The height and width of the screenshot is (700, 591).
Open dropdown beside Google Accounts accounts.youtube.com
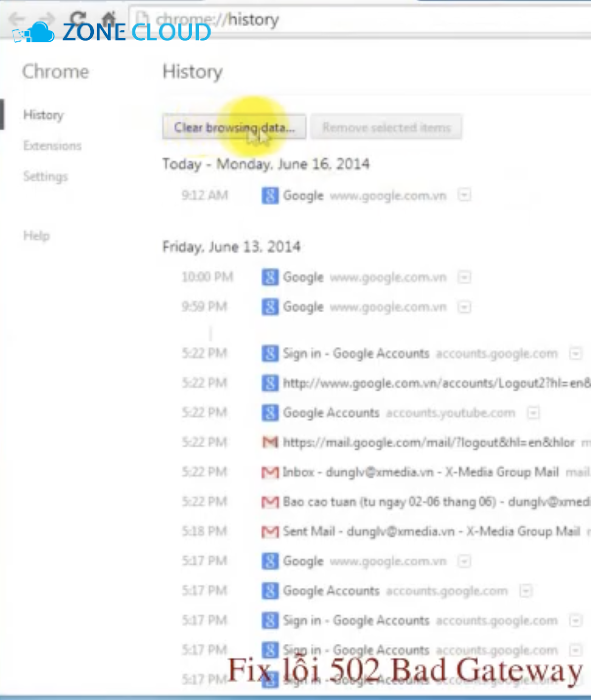point(533,413)
